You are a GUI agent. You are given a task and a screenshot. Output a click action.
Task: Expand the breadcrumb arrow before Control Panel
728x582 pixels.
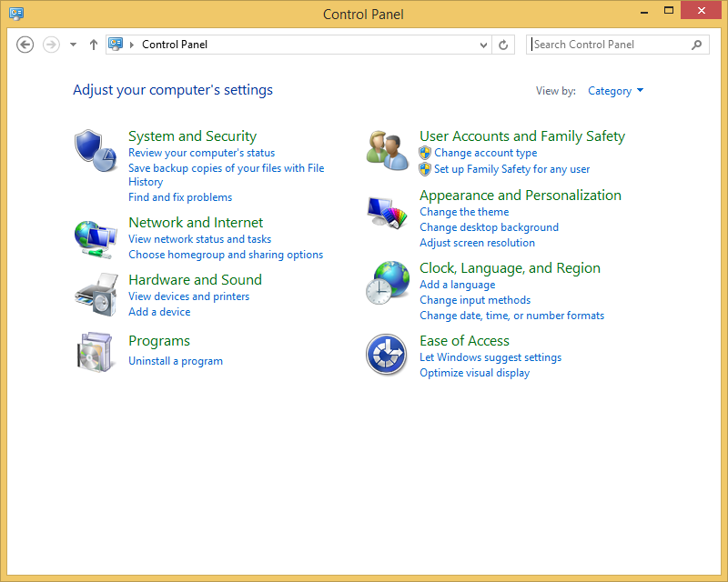(132, 45)
